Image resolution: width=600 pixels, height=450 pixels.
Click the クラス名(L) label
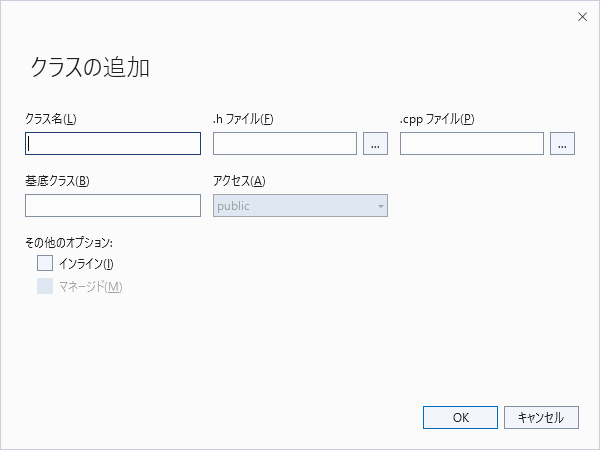51,120
